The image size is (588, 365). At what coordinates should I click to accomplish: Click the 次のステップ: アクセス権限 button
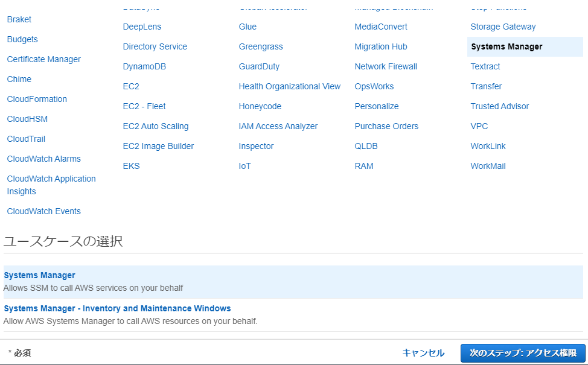pos(523,353)
